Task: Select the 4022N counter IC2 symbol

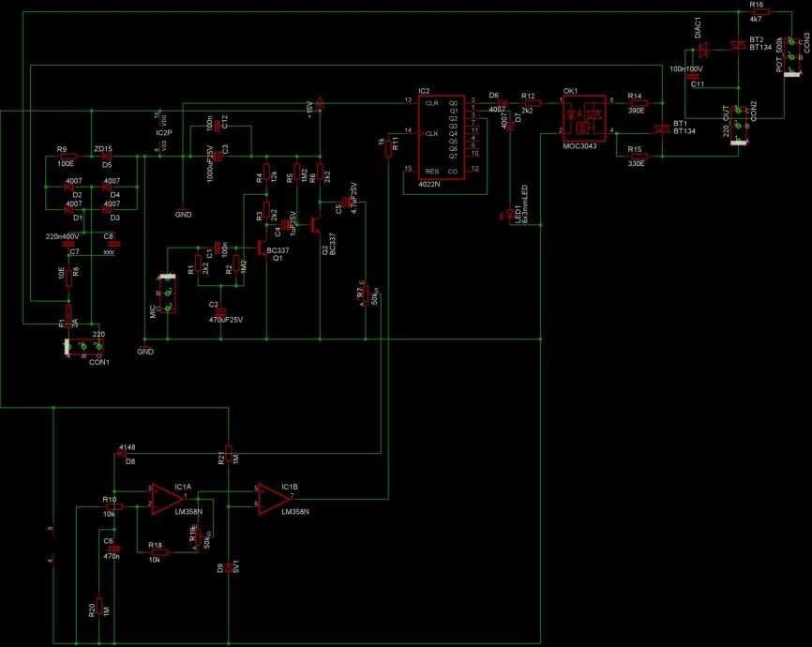Action: [442, 137]
